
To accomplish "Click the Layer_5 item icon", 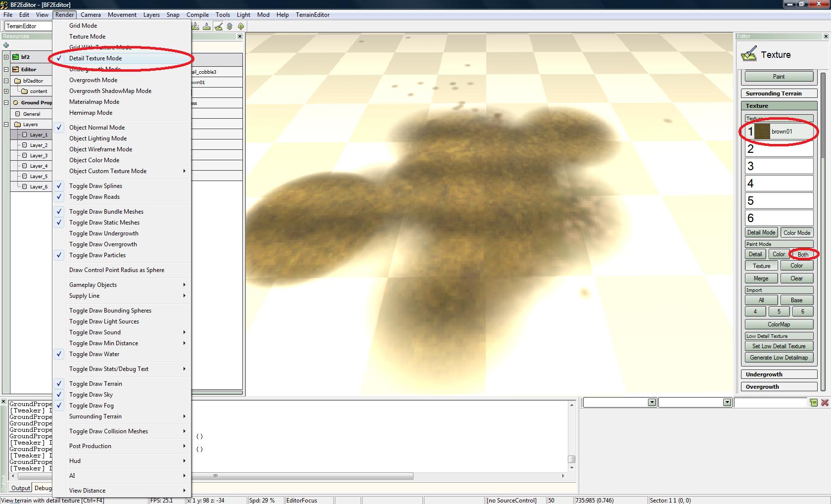I will click(25, 176).
